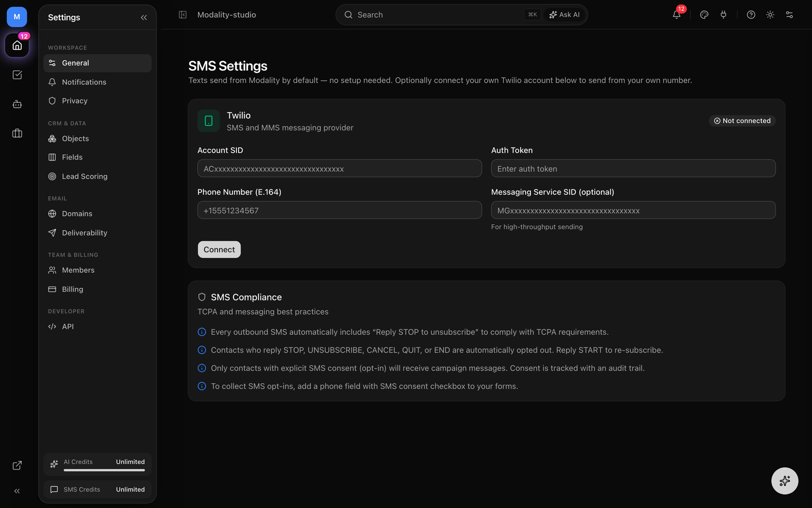This screenshot has height=508, width=812.
Task: Open the notifications bell in top bar
Action: [x=676, y=15]
